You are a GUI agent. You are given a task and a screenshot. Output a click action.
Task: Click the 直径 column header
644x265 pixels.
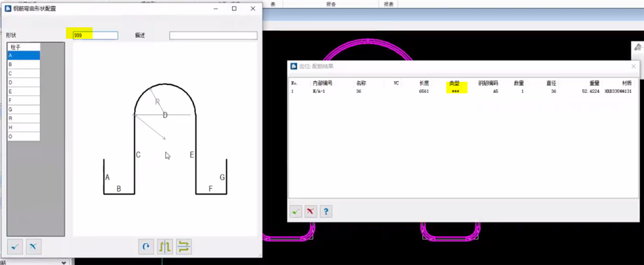(551, 83)
